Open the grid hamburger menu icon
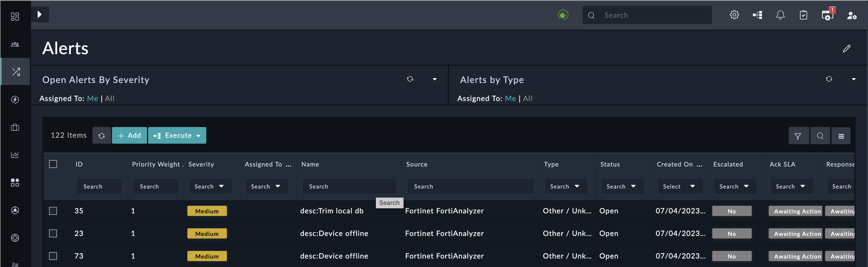The width and height of the screenshot is (868, 267). 841,136
